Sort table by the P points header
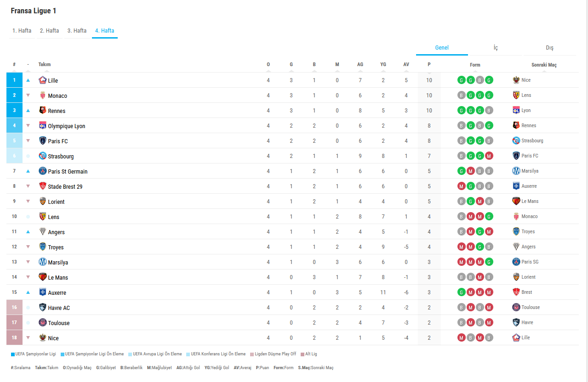The width and height of the screenshot is (588, 382). tap(429, 65)
